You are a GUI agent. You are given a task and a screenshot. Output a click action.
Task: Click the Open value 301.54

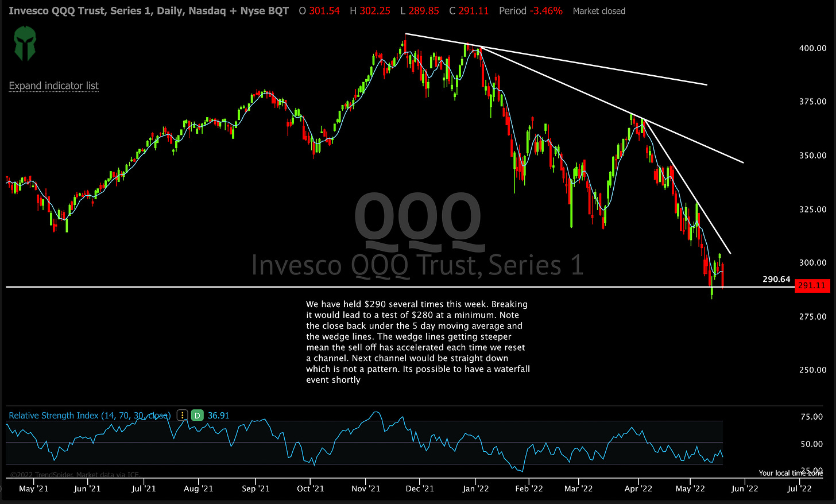[x=324, y=11]
